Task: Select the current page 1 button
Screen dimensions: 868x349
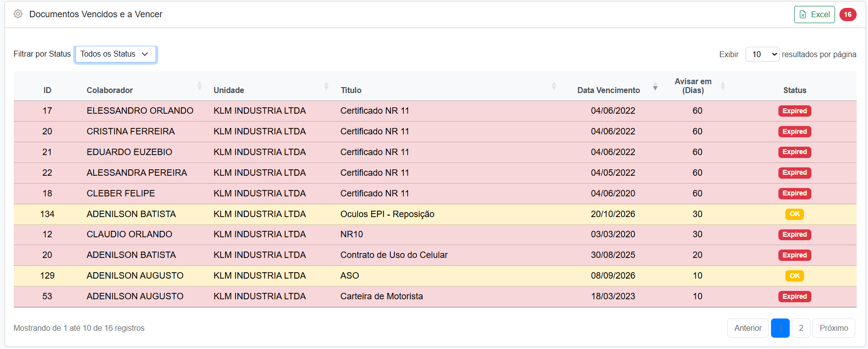Action: 780,328
